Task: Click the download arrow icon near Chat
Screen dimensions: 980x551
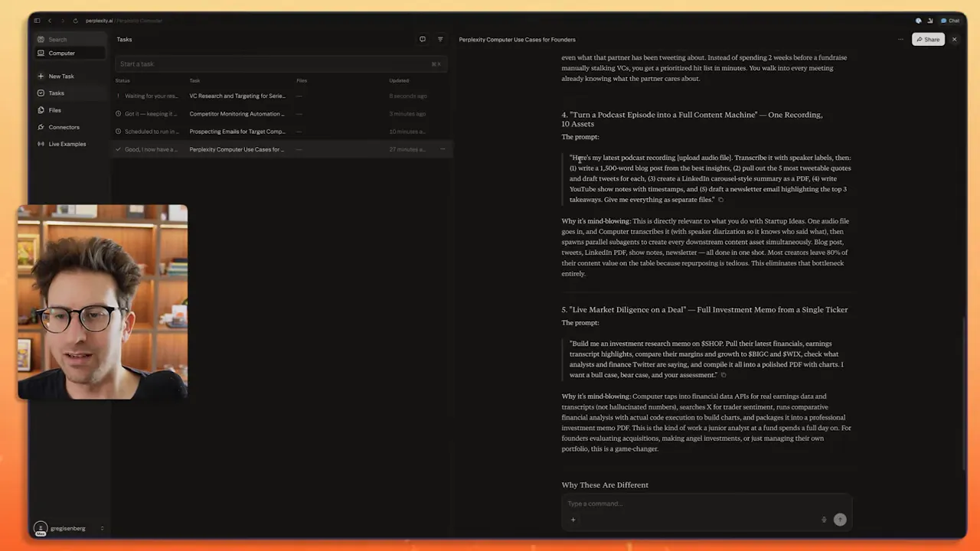Action: coord(930,21)
